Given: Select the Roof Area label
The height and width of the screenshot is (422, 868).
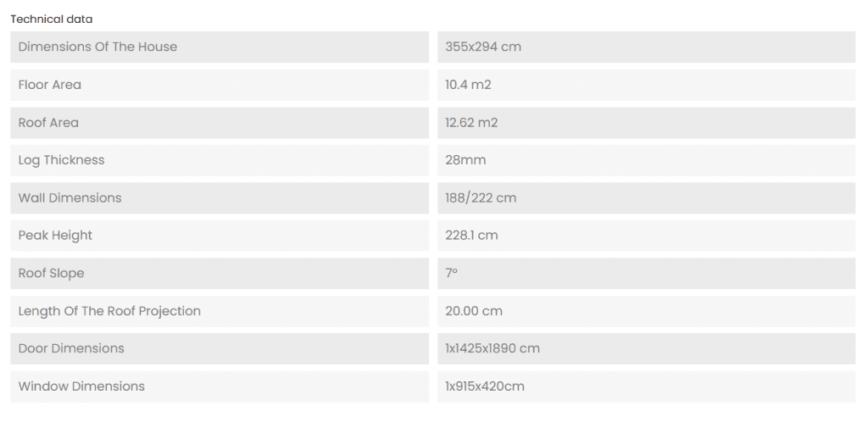Looking at the screenshot, I should 48,123.
